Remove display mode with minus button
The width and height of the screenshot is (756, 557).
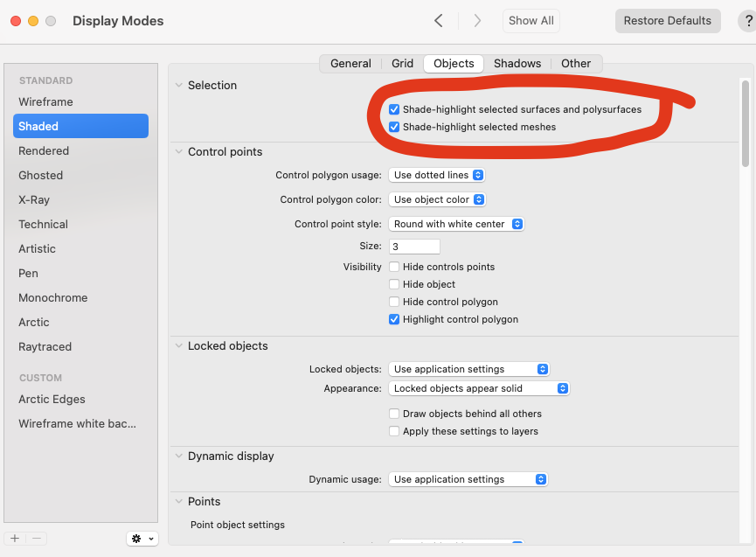(37, 539)
